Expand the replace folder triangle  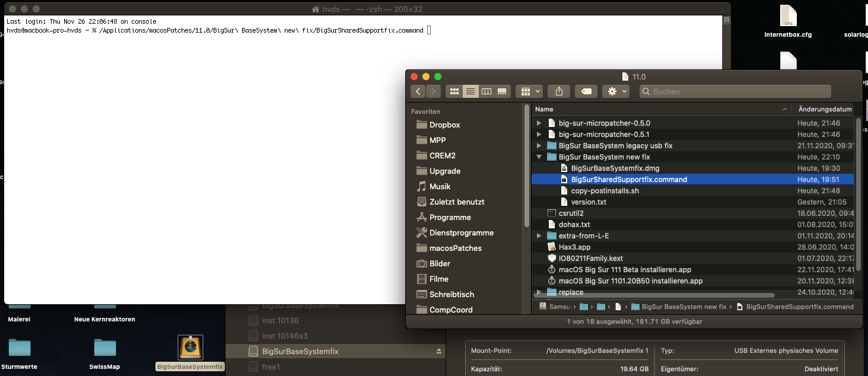click(539, 292)
